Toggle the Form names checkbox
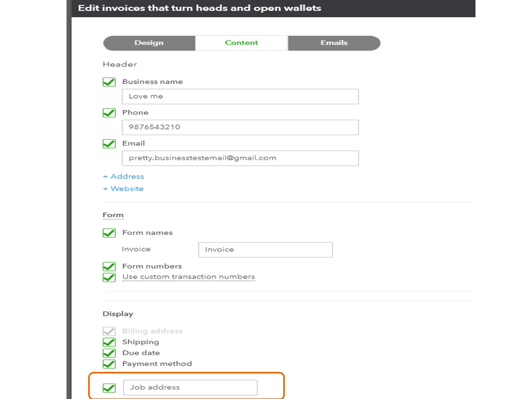The width and height of the screenshot is (532, 399). (109, 233)
